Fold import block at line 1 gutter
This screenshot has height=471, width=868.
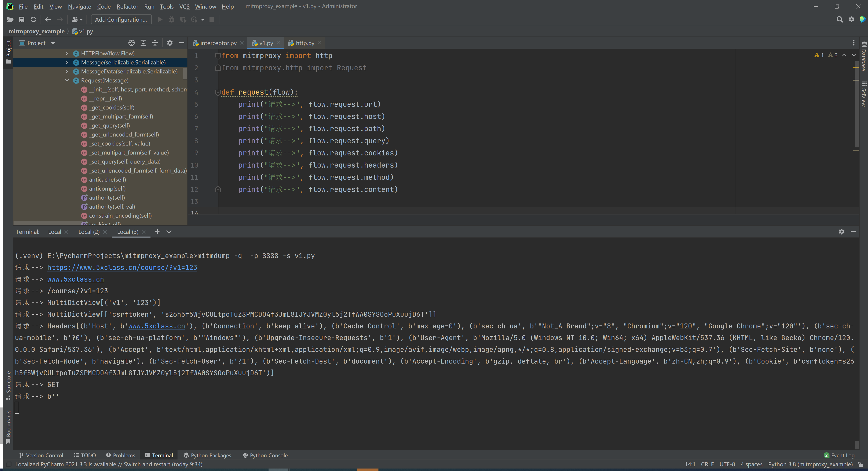[x=218, y=56]
